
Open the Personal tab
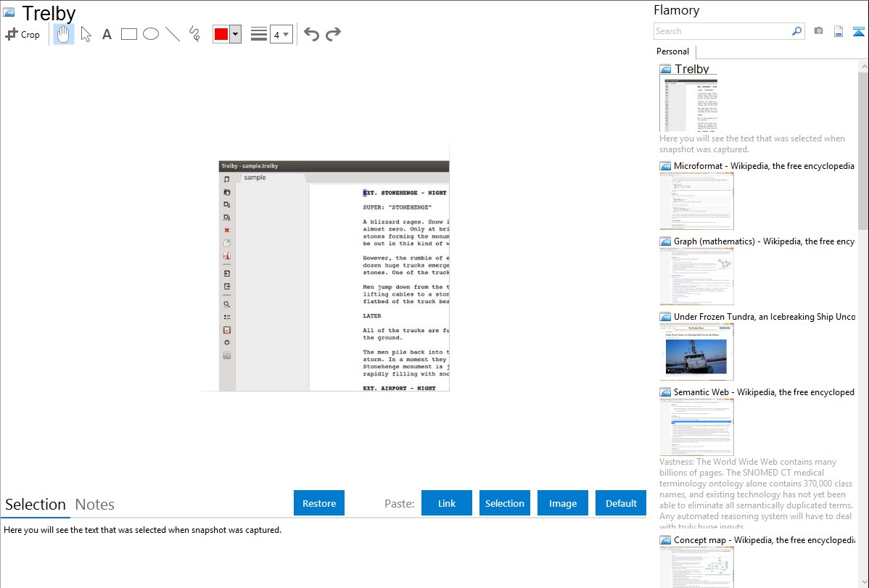click(673, 51)
